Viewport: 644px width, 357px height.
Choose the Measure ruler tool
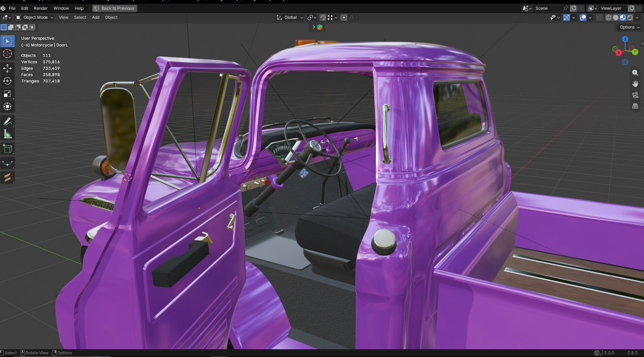pyautogui.click(x=7, y=134)
